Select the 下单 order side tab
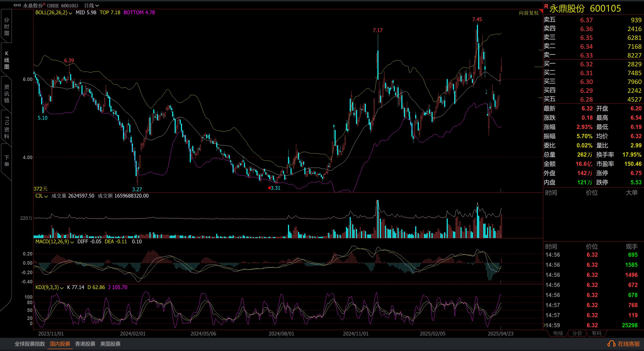This screenshot has height=351, width=644. pos(7,161)
